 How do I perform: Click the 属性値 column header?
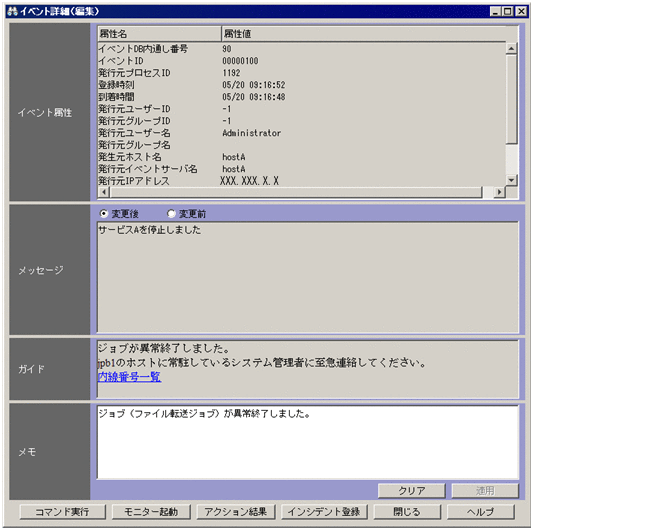point(364,34)
